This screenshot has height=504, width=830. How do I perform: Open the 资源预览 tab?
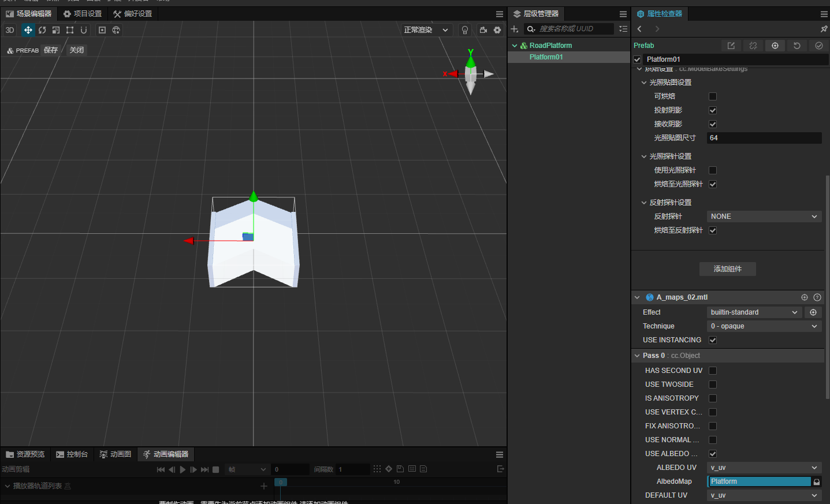tap(25, 454)
